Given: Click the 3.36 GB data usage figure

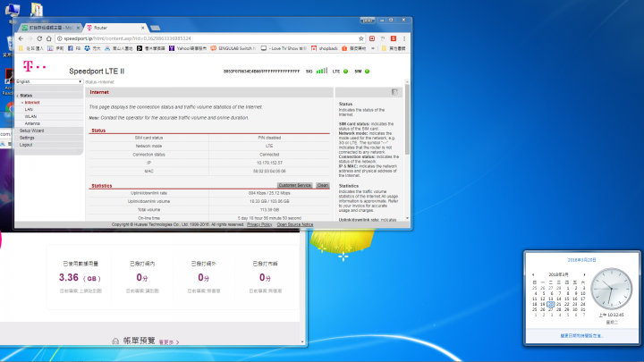Looking at the screenshot, I should (80, 278).
